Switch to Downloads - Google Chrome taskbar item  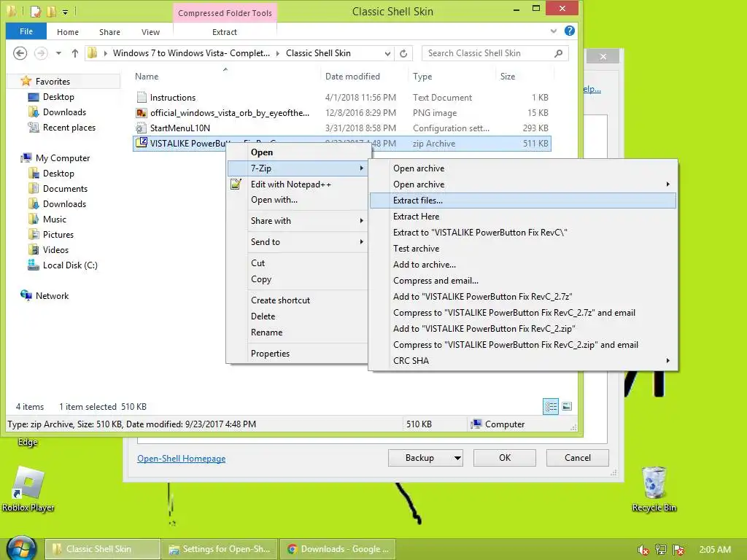tap(338, 549)
